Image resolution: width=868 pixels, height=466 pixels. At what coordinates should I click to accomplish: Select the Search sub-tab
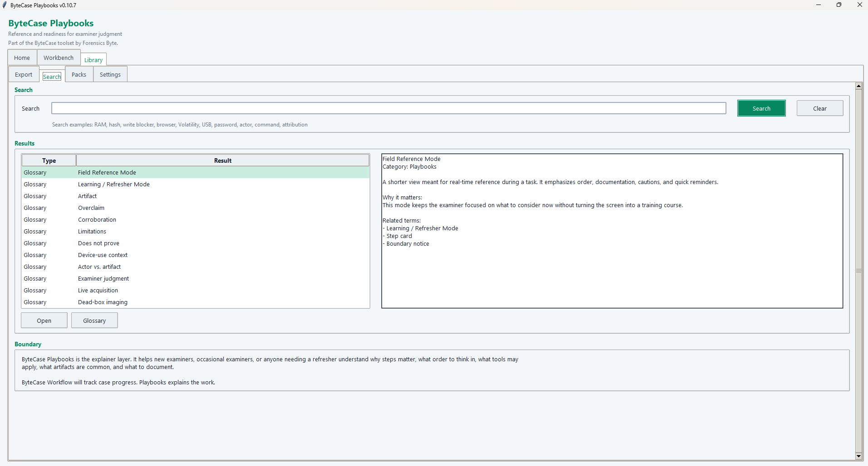52,76
